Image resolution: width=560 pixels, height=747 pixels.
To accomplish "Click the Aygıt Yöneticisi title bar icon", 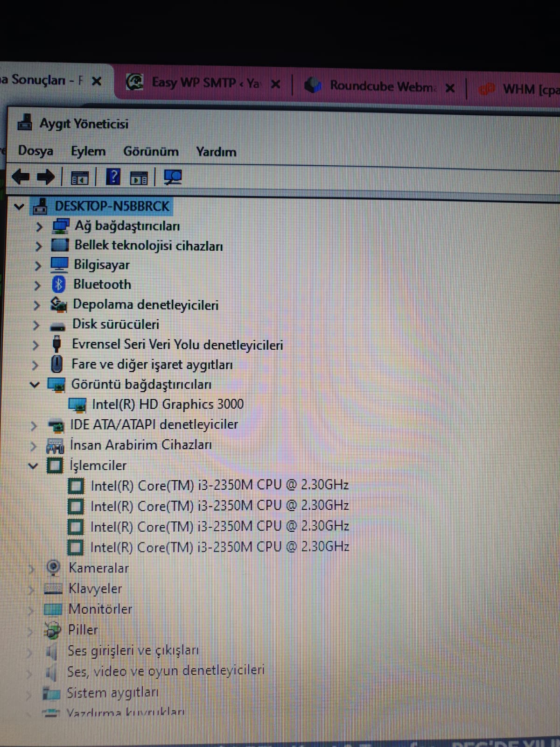I will pyautogui.click(x=25, y=123).
